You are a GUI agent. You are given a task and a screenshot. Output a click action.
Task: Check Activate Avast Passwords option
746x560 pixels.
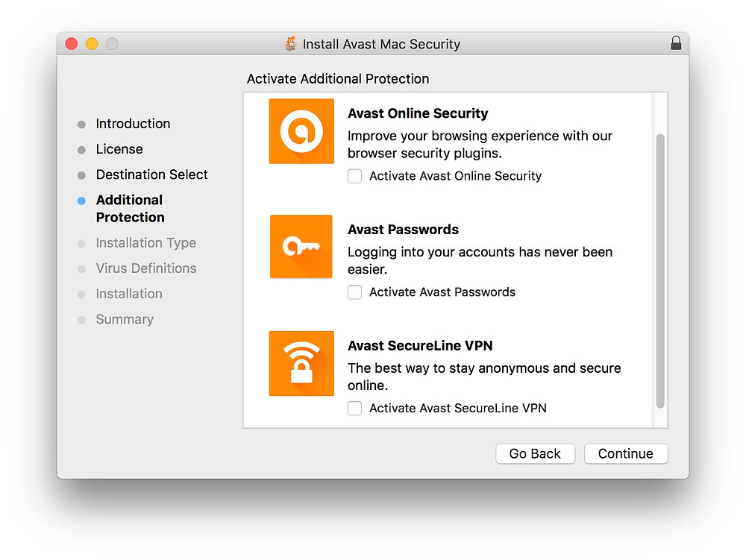(354, 292)
